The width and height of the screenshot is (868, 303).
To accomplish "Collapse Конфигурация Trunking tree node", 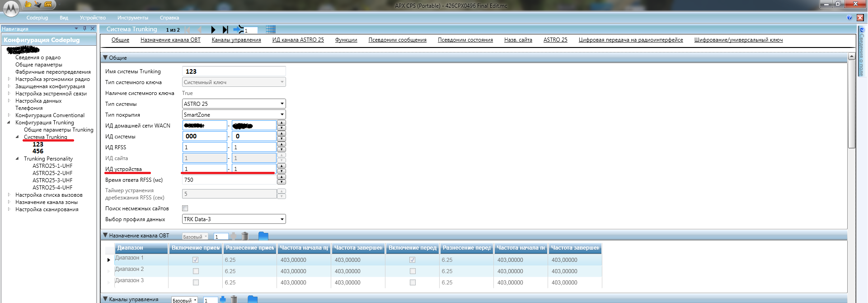I will pyautogui.click(x=9, y=123).
